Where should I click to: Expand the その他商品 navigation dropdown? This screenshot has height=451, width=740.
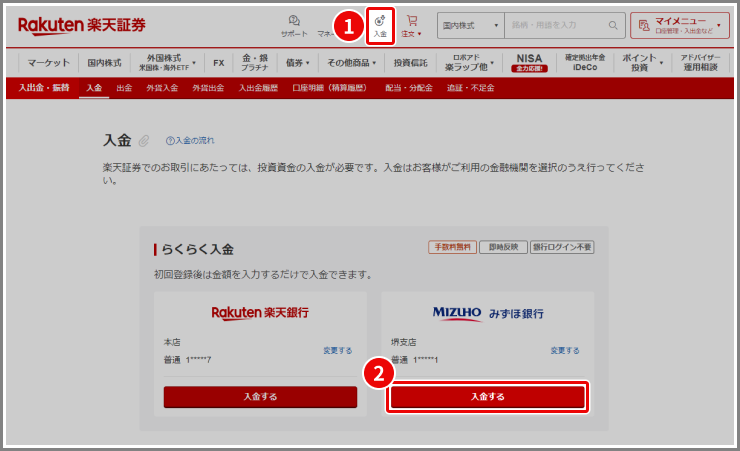352,63
